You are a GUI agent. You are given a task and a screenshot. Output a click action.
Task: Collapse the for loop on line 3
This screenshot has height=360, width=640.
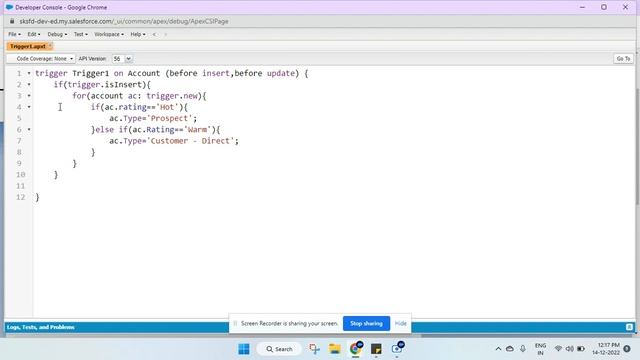(29, 96)
